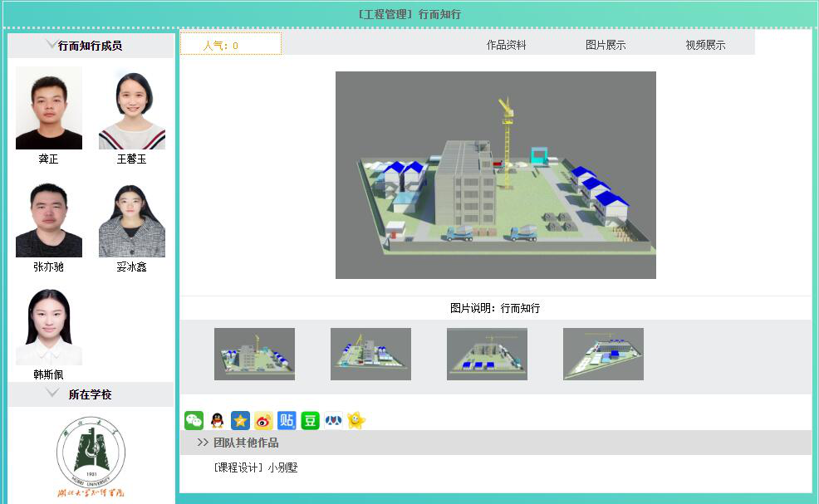Image resolution: width=819 pixels, height=504 pixels.
Task: Click the Baidu Tieba 贴 icon
Action: (287, 420)
